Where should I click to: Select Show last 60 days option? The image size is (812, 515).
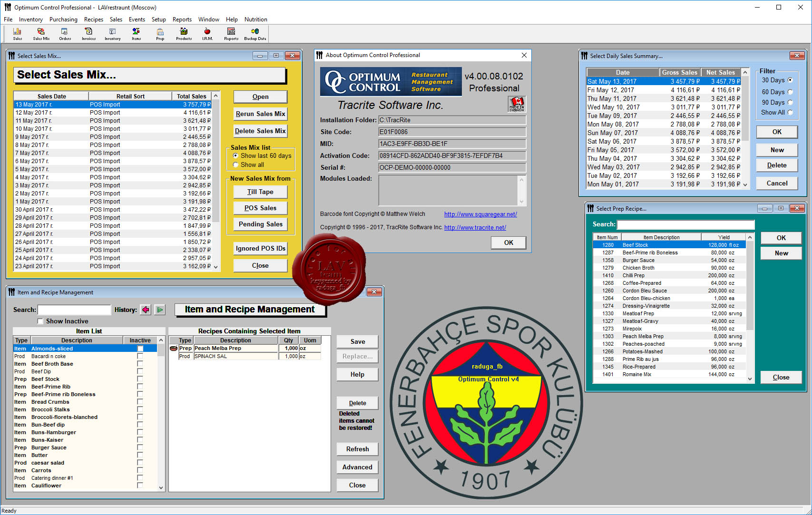coord(235,155)
